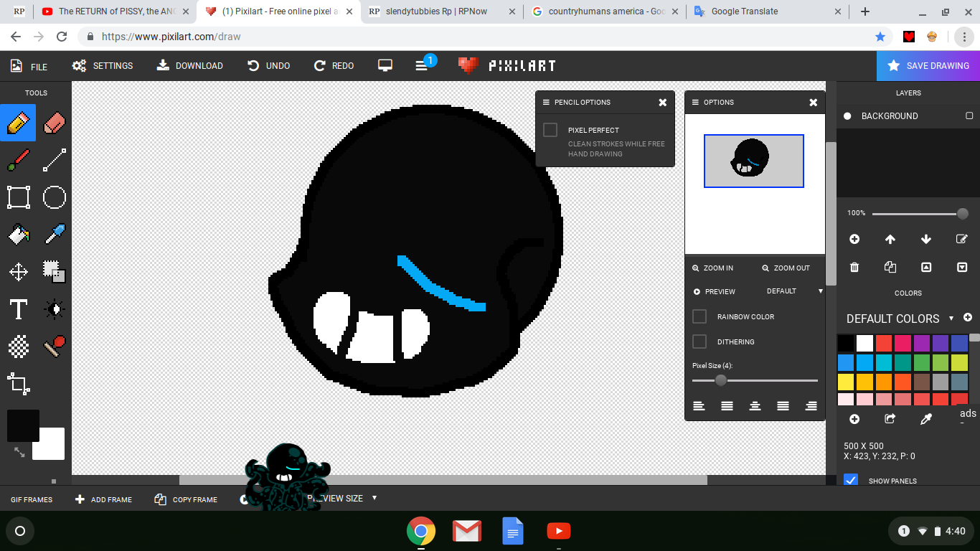
Task: Choose the Selection marquee tool
Action: tap(55, 271)
